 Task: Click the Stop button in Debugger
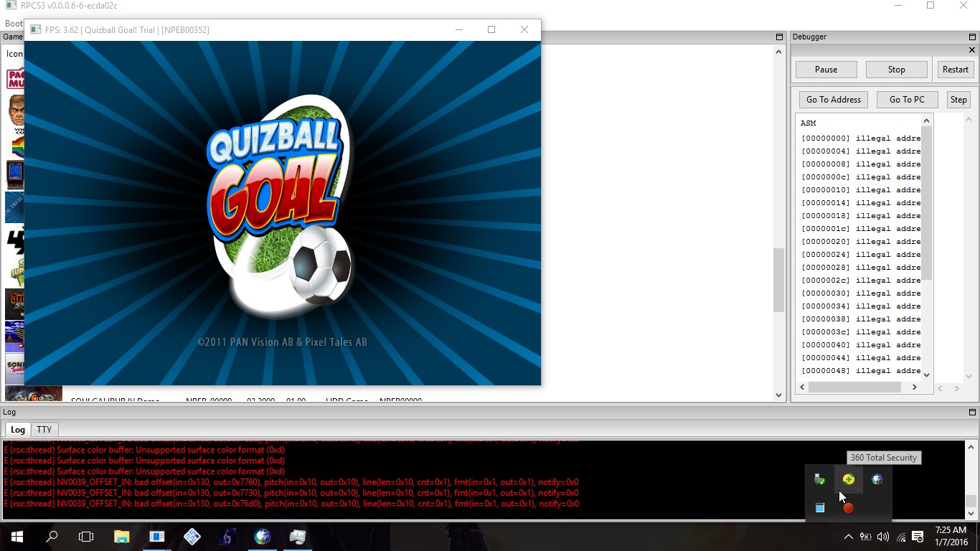(896, 70)
